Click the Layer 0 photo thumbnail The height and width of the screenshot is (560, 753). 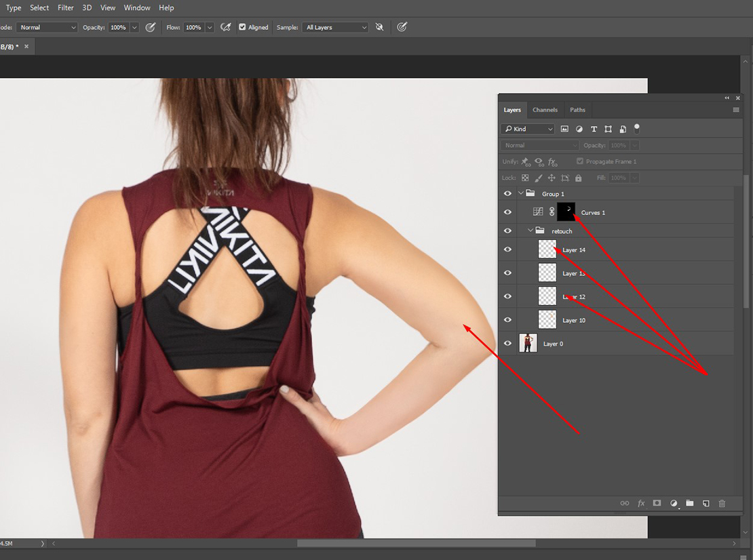click(x=528, y=344)
